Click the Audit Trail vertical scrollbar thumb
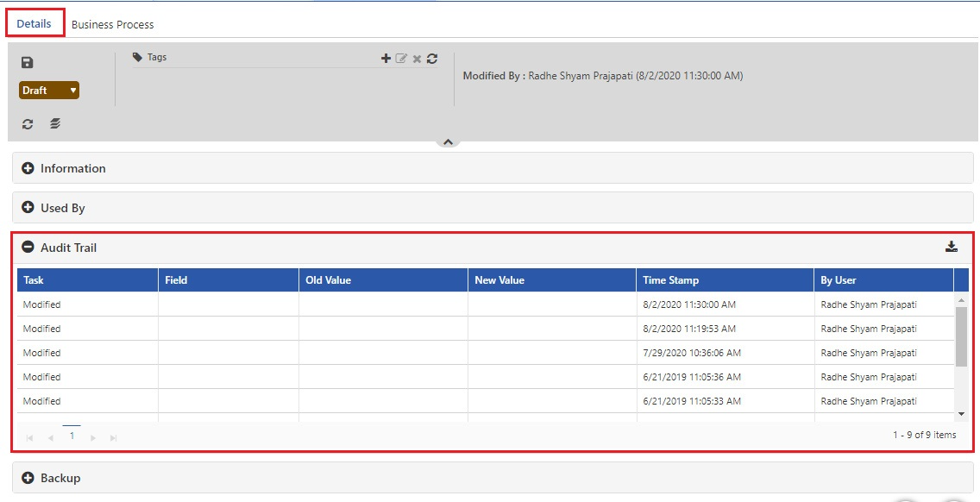This screenshot has width=980, height=502. [961, 336]
